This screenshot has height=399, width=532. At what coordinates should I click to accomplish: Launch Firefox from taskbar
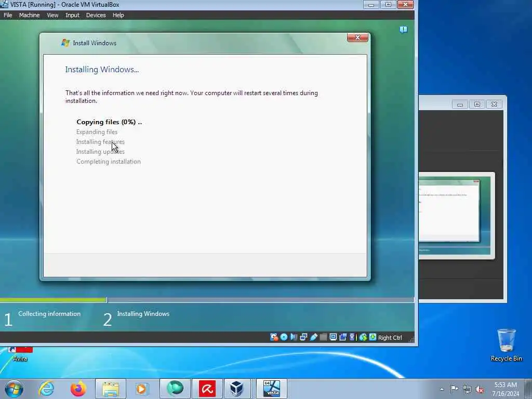click(x=78, y=389)
